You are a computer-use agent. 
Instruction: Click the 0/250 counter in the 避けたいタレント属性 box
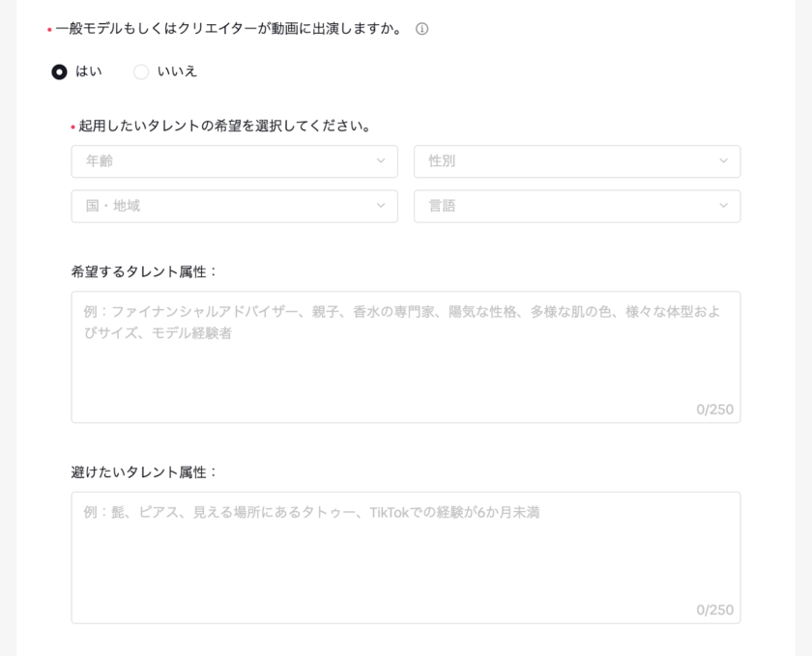(714, 610)
